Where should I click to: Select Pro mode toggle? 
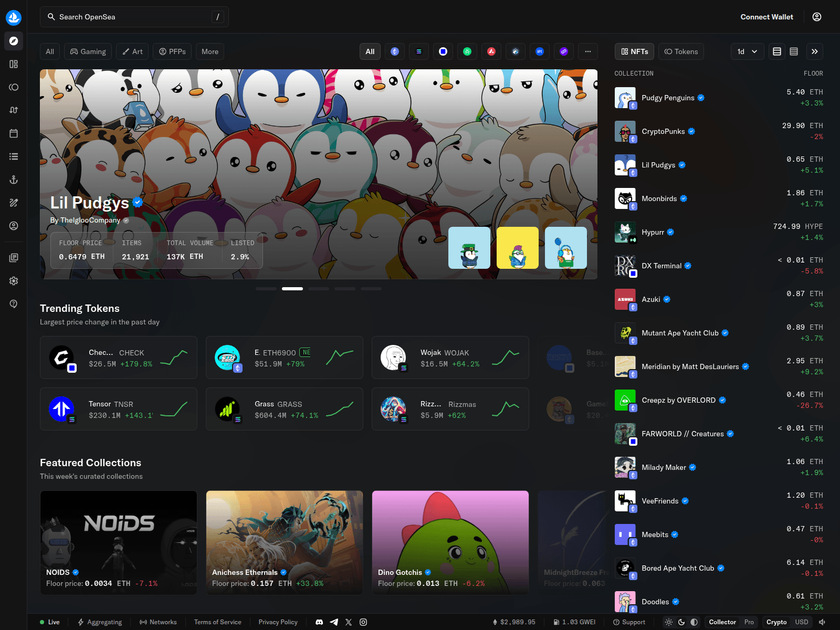749,622
